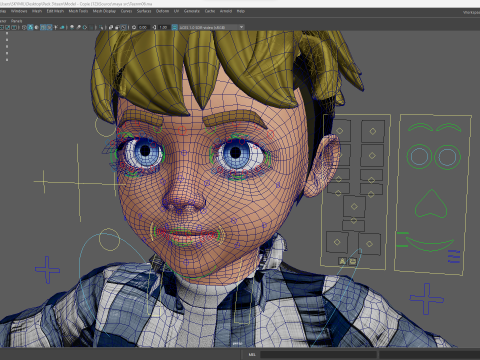The height and width of the screenshot is (360, 480).
Task: Open the Mesh Tools menu
Action: pos(78,11)
